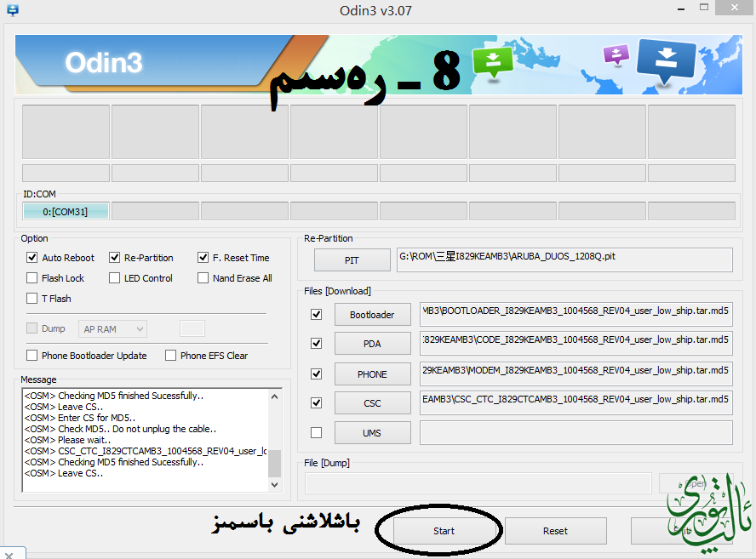This screenshot has height=559, width=756.
Task: Click 'Check MD5.. Do not unplug the cable..' line
Action: click(x=120, y=429)
